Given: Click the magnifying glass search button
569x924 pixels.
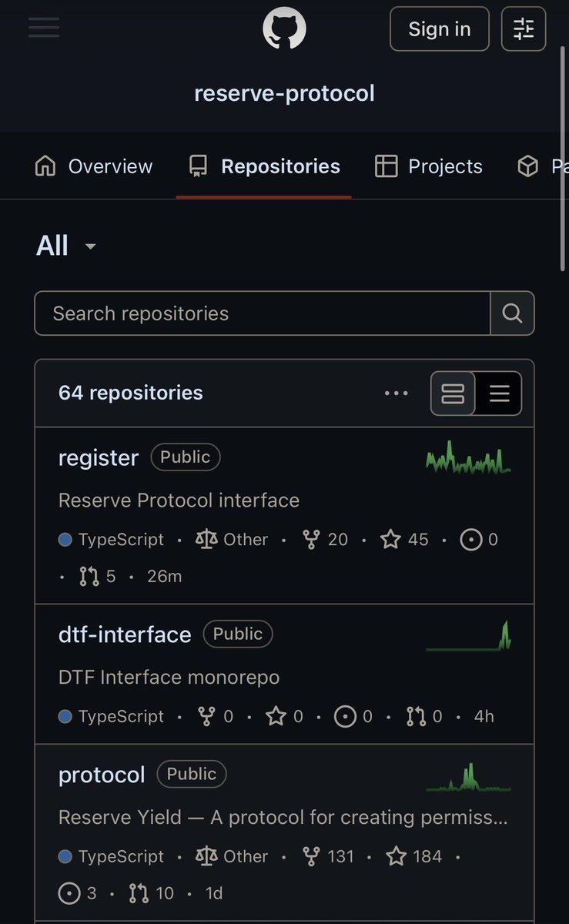Looking at the screenshot, I should pos(512,313).
